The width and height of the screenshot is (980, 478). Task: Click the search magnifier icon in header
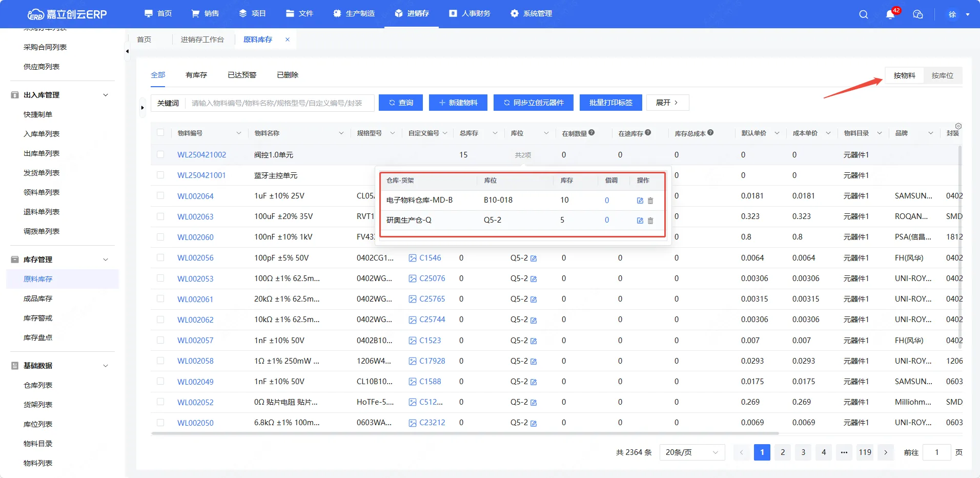coord(864,14)
